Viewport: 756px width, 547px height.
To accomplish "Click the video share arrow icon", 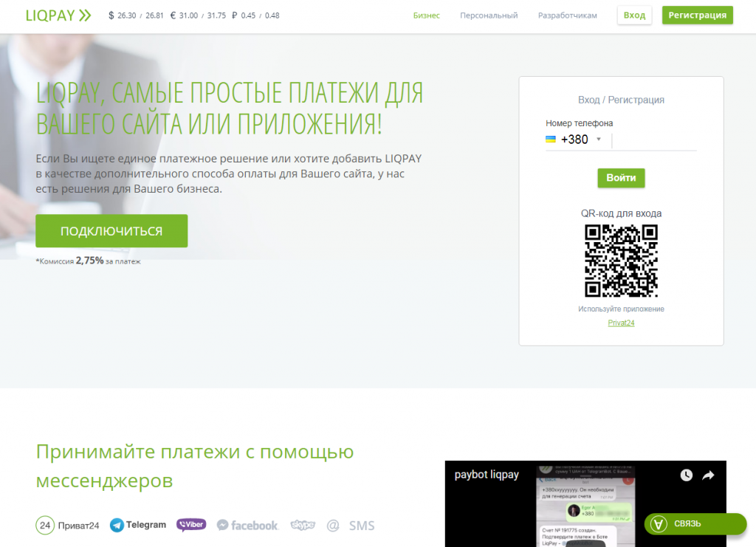I will coord(708,475).
